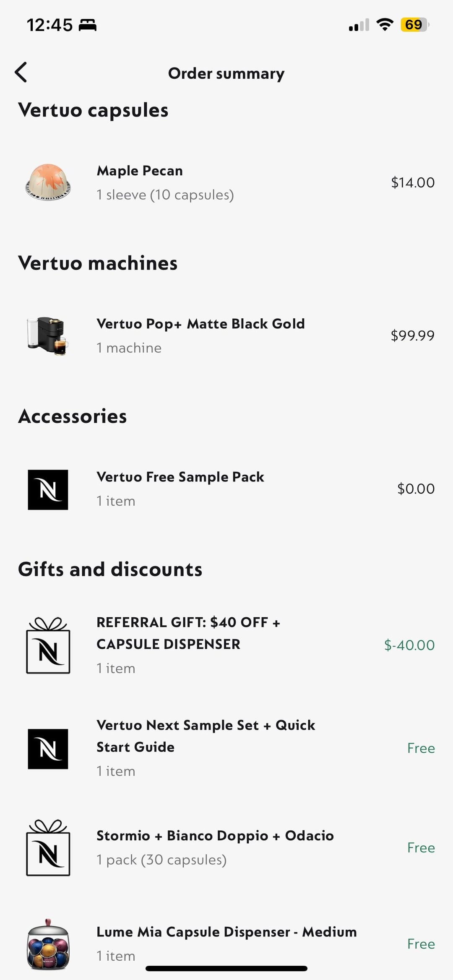Tap the Order summary page title
453x980 pixels.
[x=226, y=73]
